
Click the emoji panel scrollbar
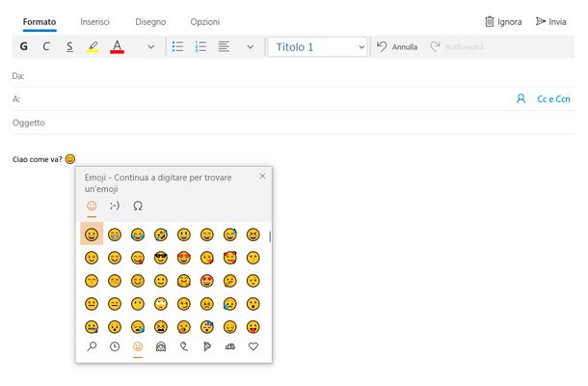click(x=270, y=237)
